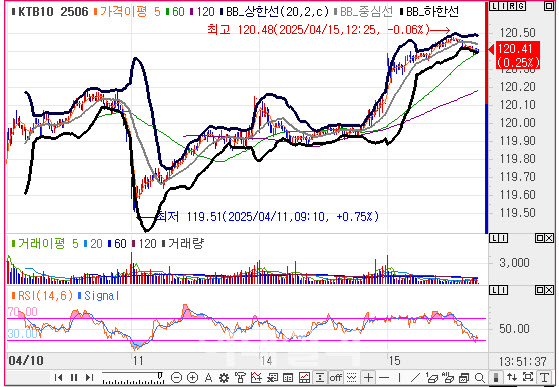Click the BB_상한선(20,2,c) legend label
The image size is (559, 387).
(x=277, y=12)
